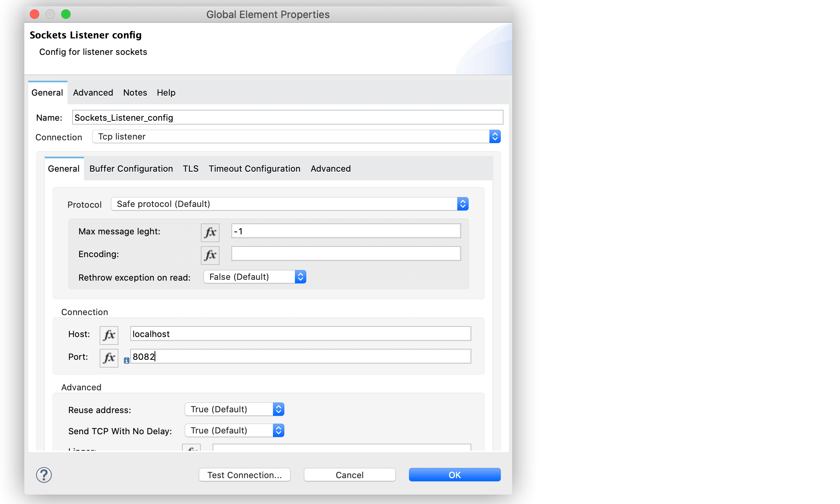Click the Connection dropdown arrow

[x=495, y=137]
